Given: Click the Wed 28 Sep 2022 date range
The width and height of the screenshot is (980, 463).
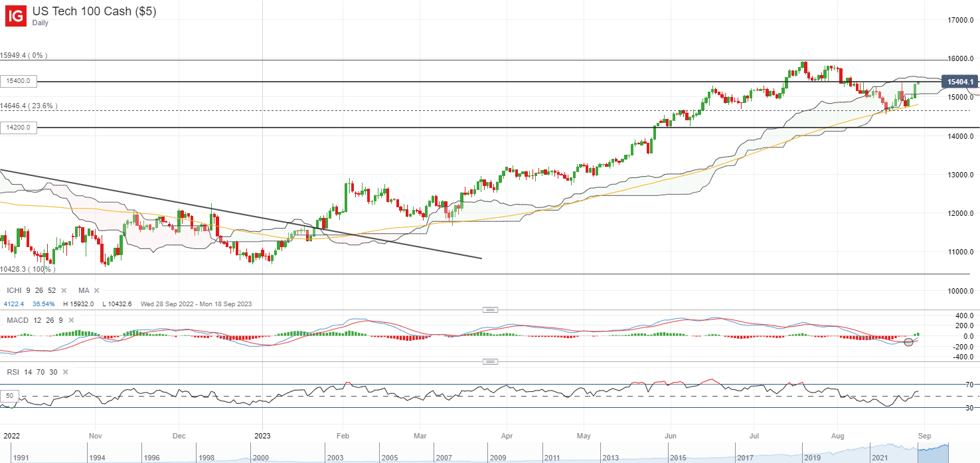Looking at the screenshot, I should tap(197, 304).
